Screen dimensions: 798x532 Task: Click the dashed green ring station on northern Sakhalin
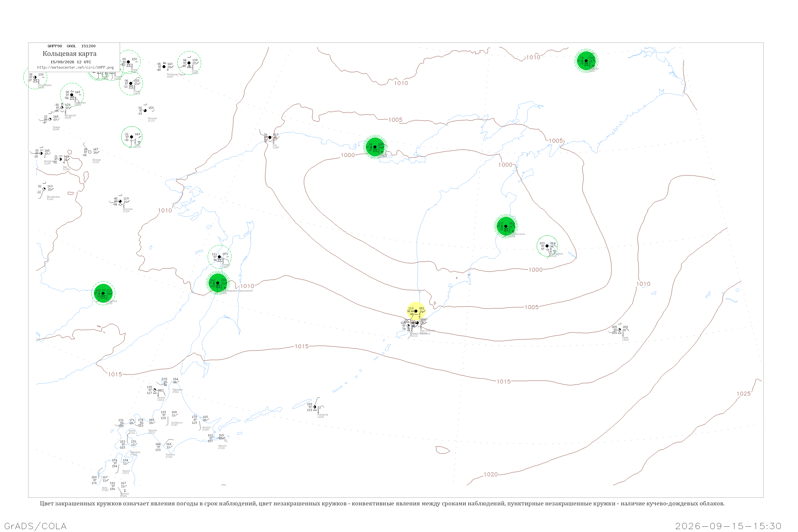coord(219,257)
